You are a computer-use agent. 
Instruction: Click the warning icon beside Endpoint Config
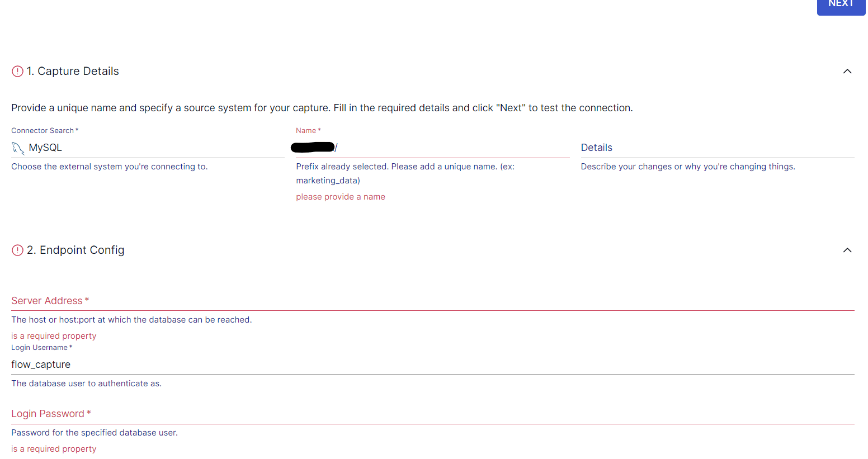coord(16,250)
